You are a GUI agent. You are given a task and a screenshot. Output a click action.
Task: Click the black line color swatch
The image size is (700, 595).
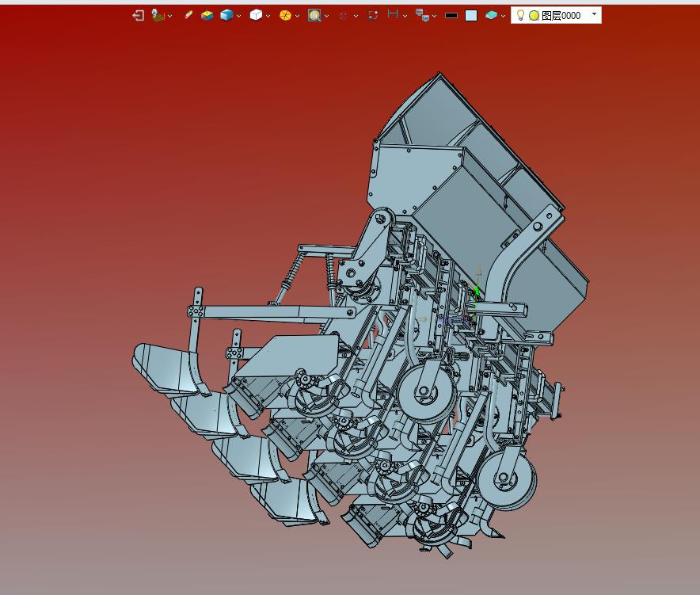point(451,16)
